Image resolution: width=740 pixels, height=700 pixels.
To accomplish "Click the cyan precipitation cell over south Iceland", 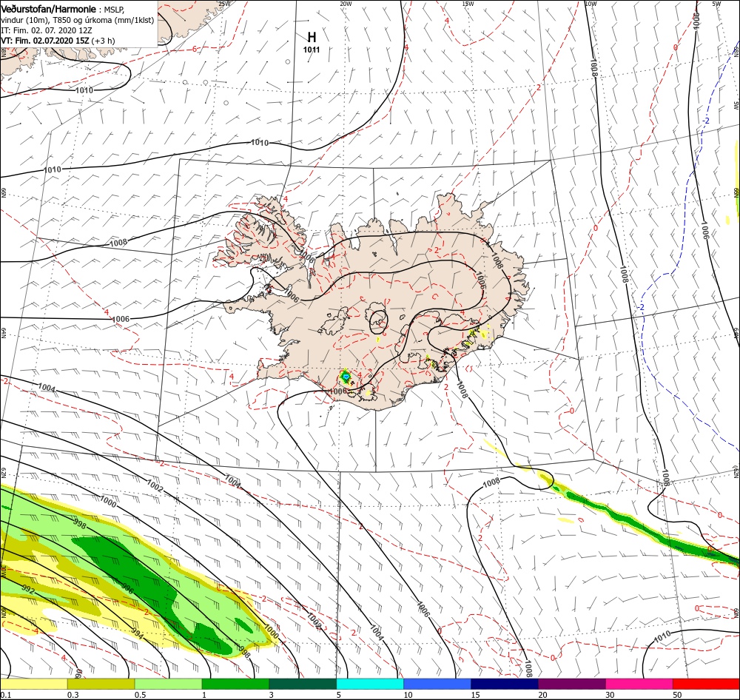I will 346,376.
